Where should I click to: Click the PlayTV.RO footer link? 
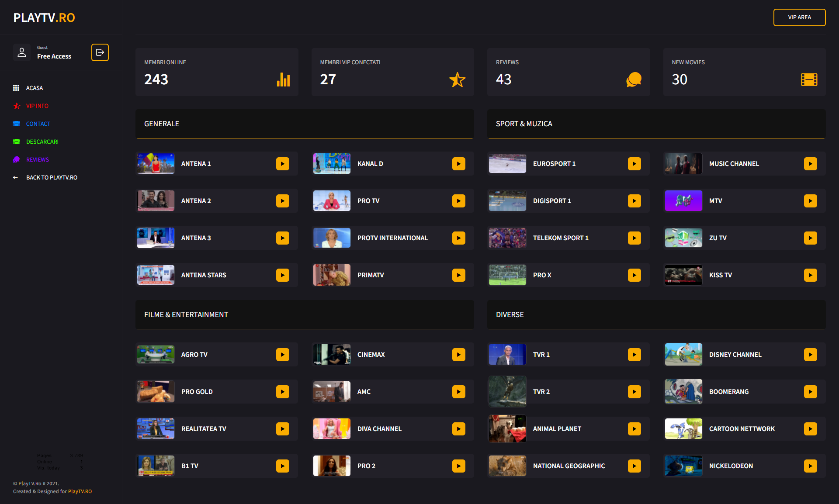80,491
